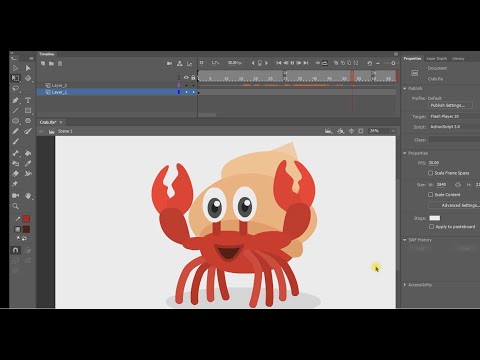Select the Lasso tool

point(15,88)
